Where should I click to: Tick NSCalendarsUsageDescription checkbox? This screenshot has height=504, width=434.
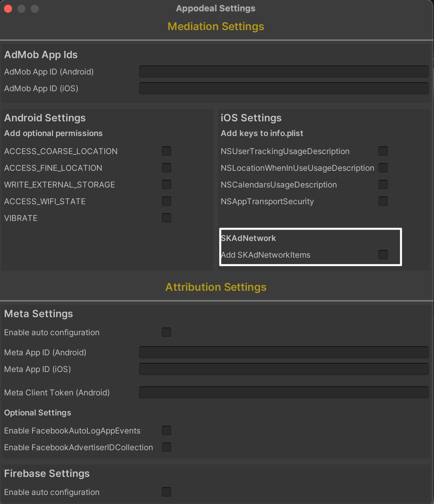pyautogui.click(x=383, y=184)
